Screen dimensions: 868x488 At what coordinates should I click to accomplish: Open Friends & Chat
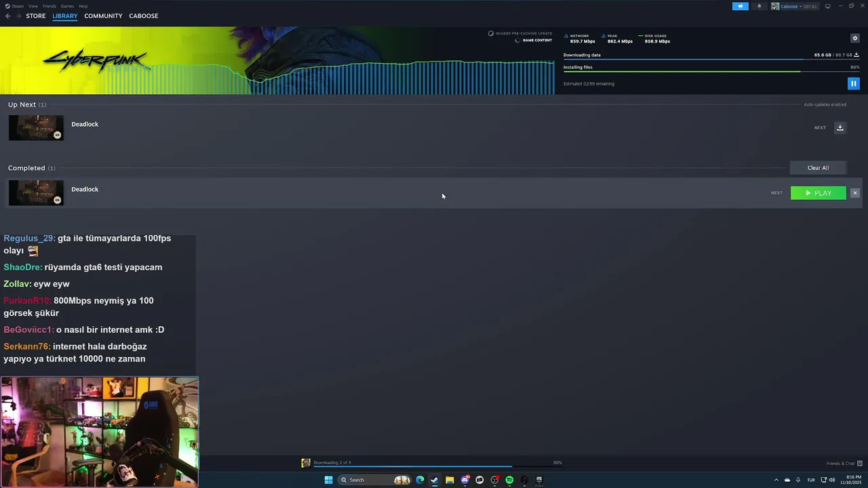point(844,463)
